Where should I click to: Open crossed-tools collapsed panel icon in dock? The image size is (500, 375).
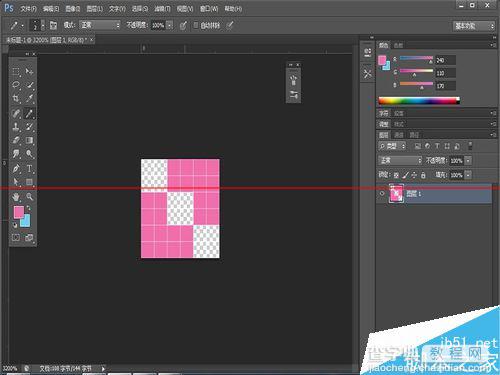[x=368, y=74]
